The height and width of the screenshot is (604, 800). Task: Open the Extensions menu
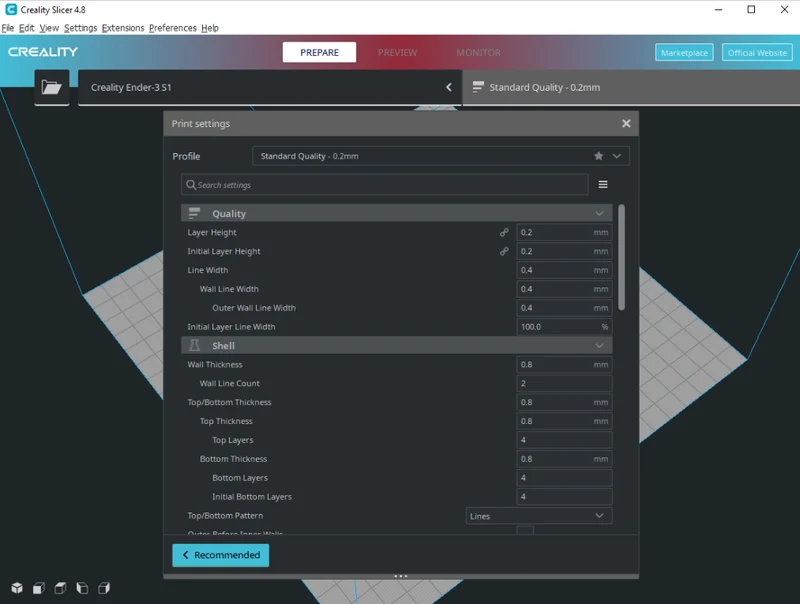123,28
